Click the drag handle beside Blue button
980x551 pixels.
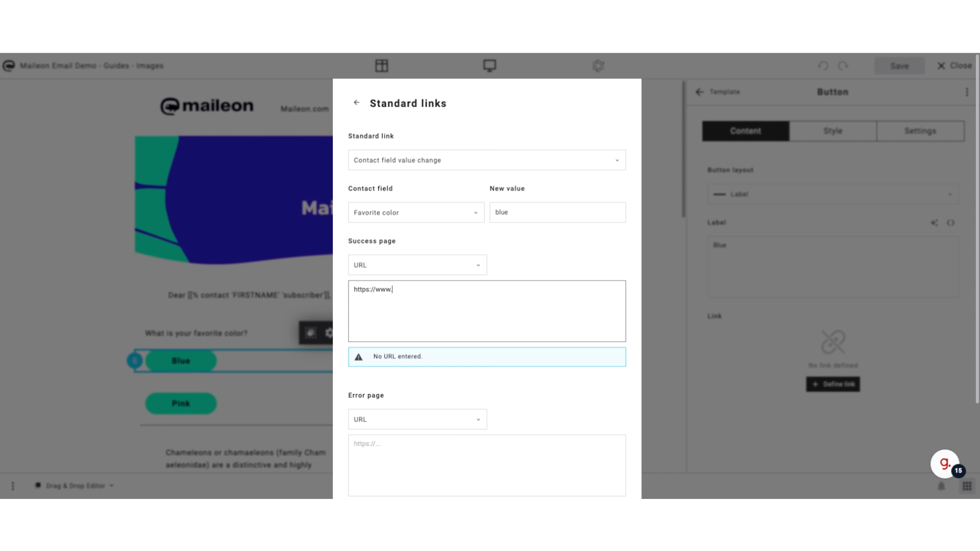(135, 361)
